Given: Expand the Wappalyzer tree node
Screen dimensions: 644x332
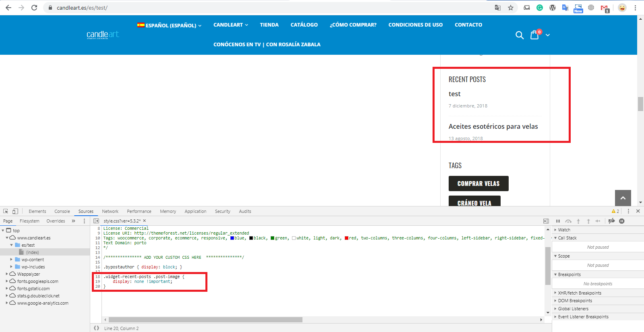Looking at the screenshot, I should 7,274.
